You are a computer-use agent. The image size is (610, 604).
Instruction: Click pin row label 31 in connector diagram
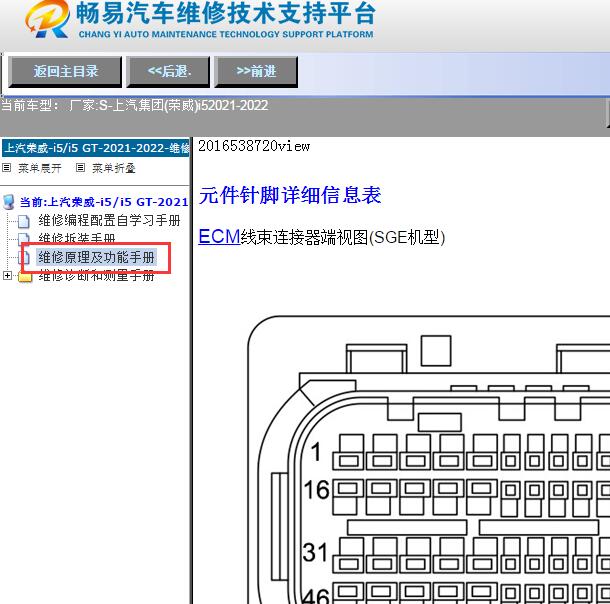click(x=316, y=552)
